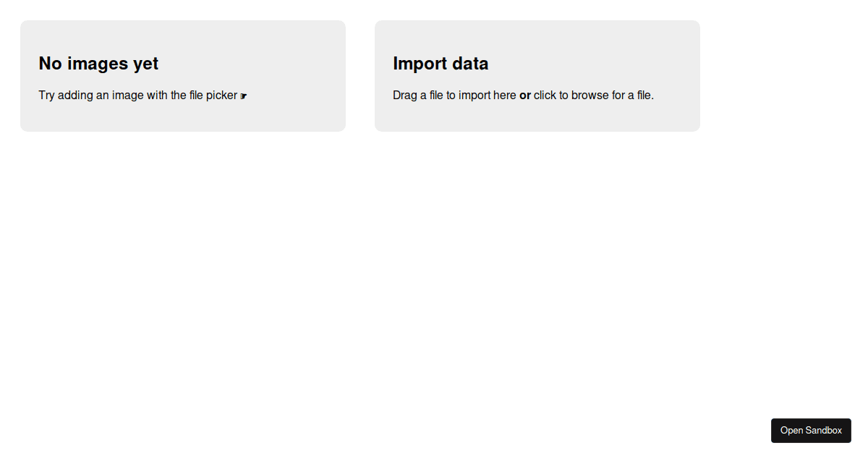Click the word 'Open' on sandbox button

tap(792, 431)
